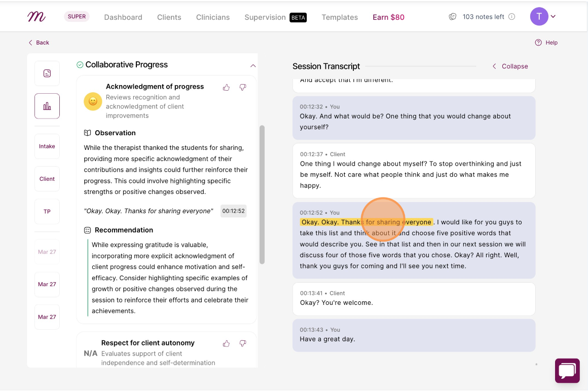The image size is (588, 392).
Task: Open the chat support widget
Action: [567, 371]
